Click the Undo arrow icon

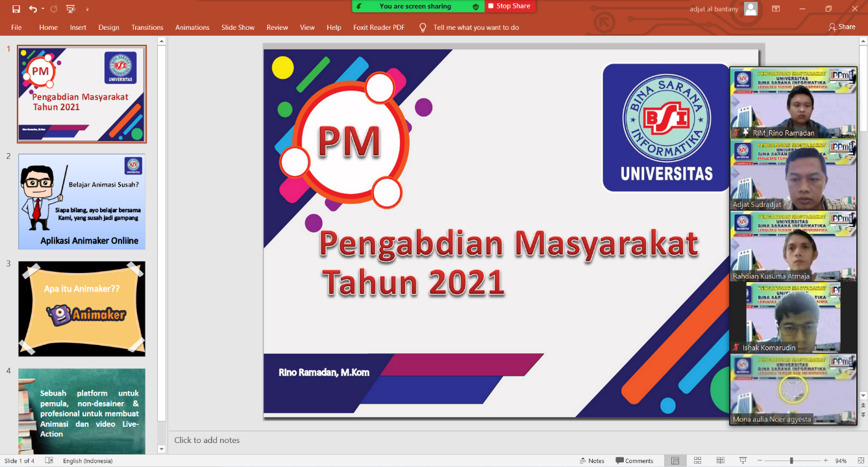click(x=32, y=9)
